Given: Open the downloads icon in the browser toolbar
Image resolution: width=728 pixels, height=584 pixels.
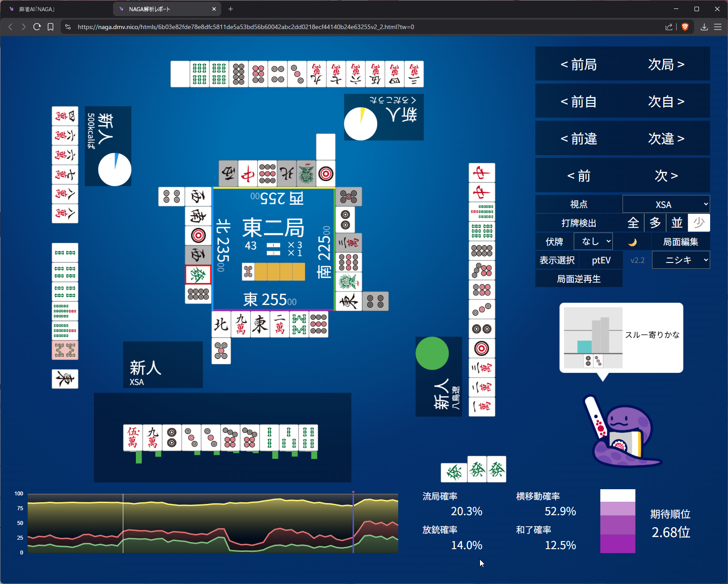Looking at the screenshot, I should click(704, 27).
